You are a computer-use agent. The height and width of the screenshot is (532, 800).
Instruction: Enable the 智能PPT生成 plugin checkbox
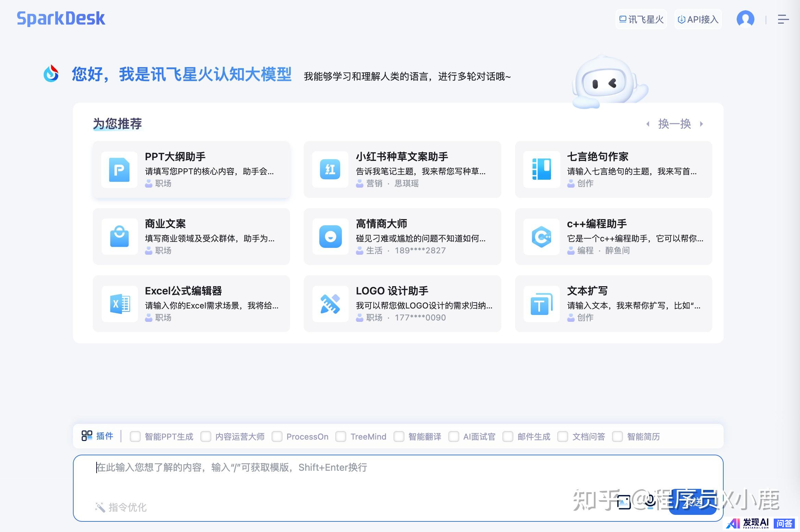tap(135, 436)
